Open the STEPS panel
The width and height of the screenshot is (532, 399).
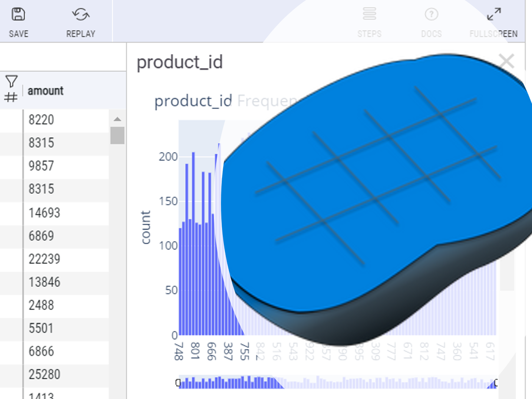click(x=369, y=15)
